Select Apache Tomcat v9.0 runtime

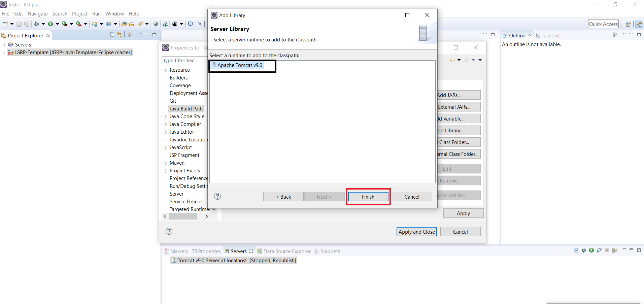pos(237,65)
